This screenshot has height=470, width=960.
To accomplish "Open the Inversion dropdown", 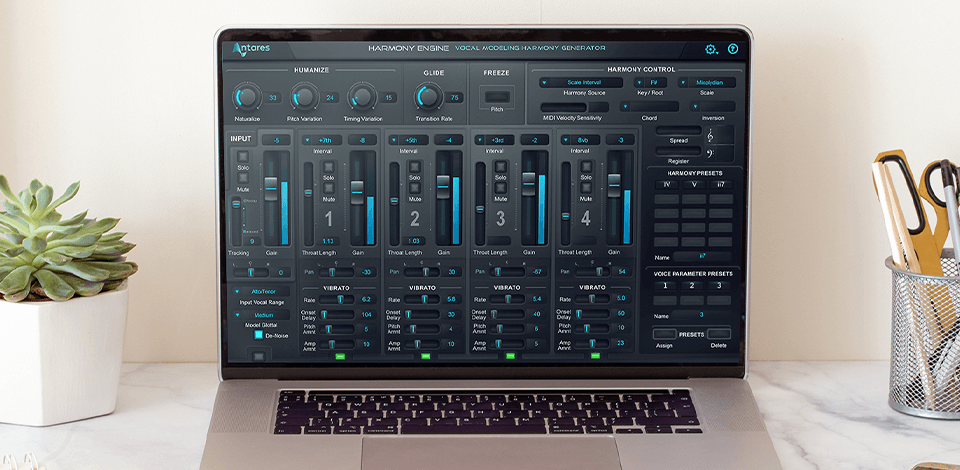I will click(712, 106).
